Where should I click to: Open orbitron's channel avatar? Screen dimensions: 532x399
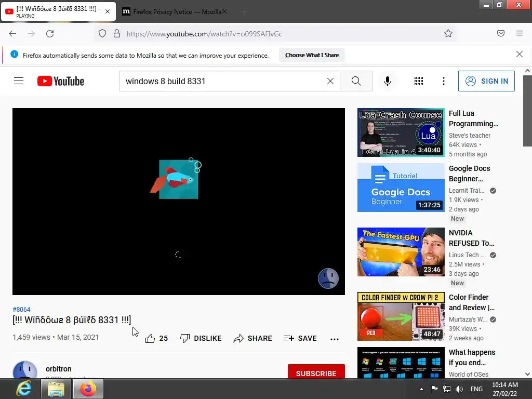(25, 370)
